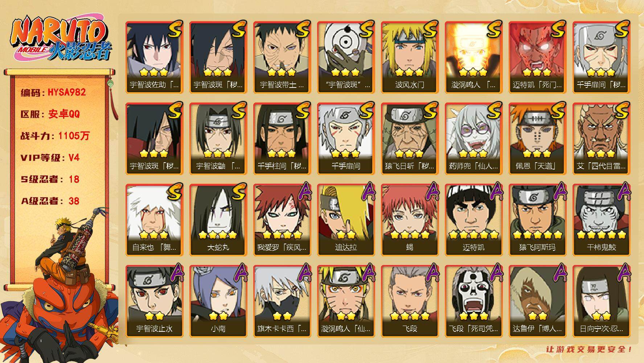
Task: Select the 宇智波止水 card
Action: [154, 301]
